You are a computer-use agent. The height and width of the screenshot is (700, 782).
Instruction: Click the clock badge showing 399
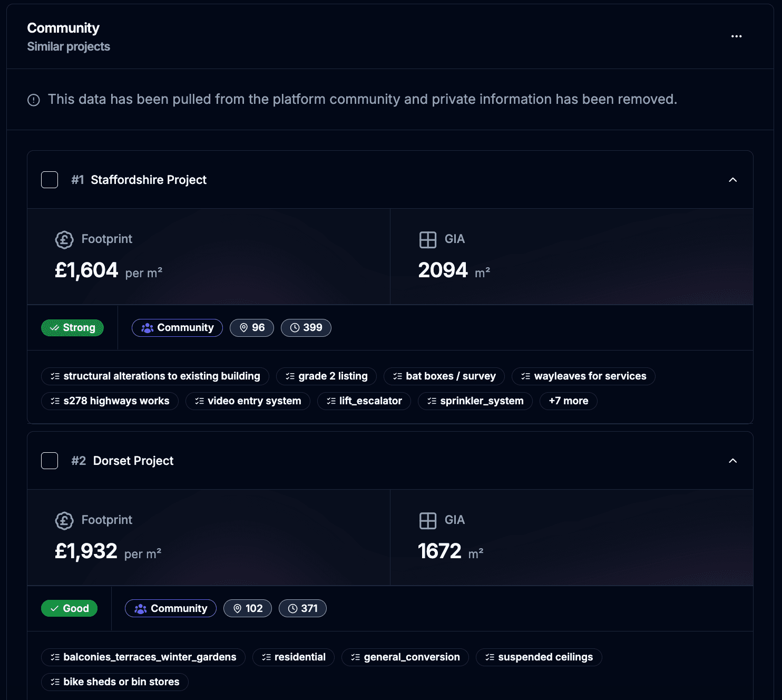point(306,328)
